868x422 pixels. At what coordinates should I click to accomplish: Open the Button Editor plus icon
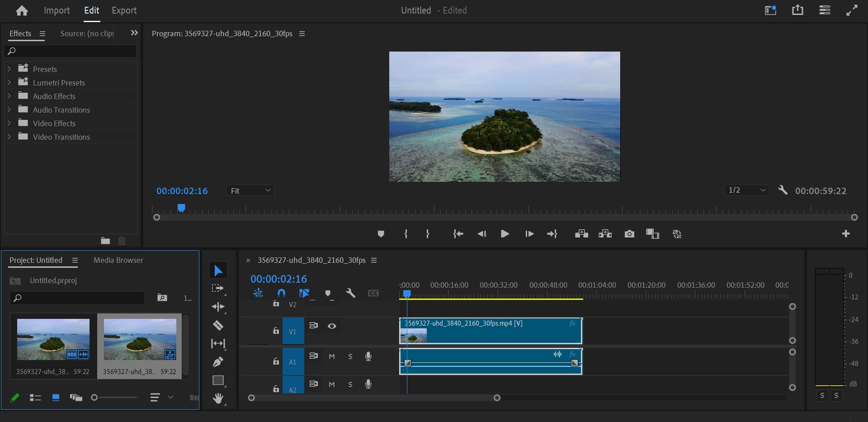point(846,233)
